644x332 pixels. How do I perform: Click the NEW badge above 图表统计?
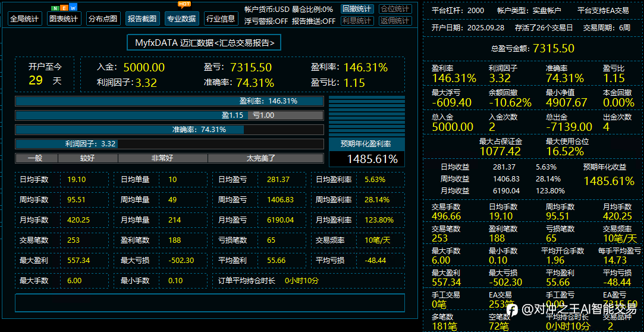[64, 8]
